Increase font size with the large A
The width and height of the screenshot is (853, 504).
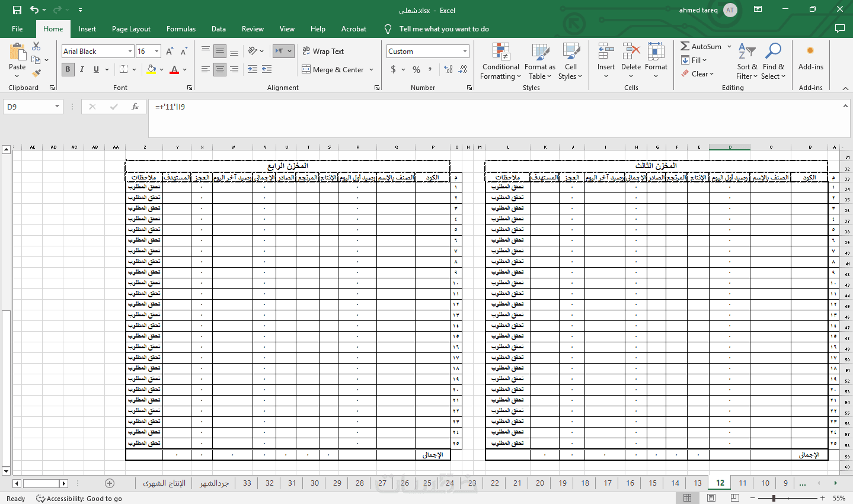coord(170,52)
